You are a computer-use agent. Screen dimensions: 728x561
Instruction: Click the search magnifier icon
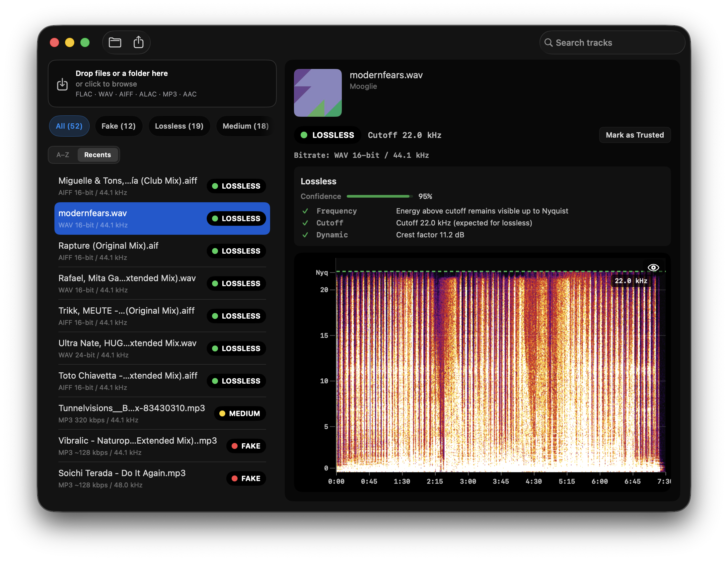coord(548,43)
